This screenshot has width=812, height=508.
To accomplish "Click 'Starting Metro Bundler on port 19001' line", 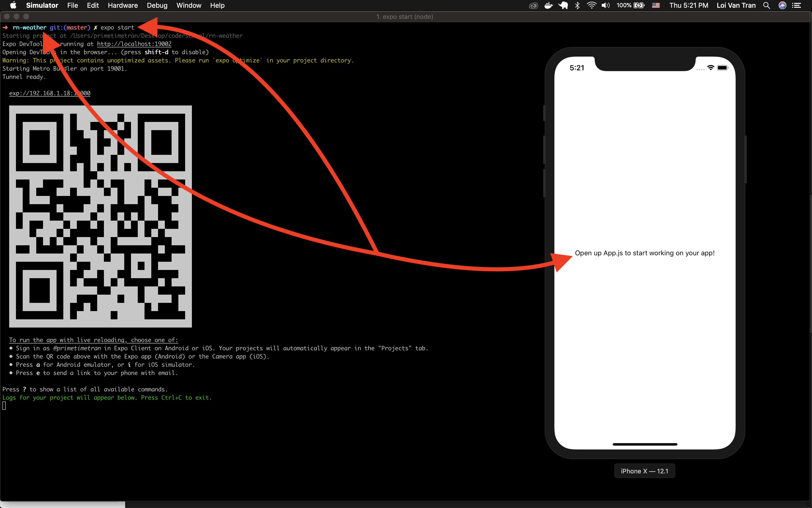I will point(65,68).
